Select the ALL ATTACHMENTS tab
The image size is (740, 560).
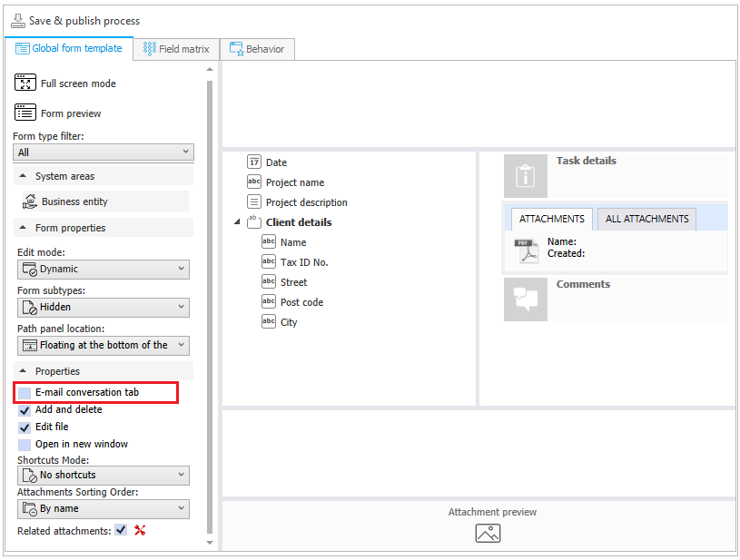[647, 219]
